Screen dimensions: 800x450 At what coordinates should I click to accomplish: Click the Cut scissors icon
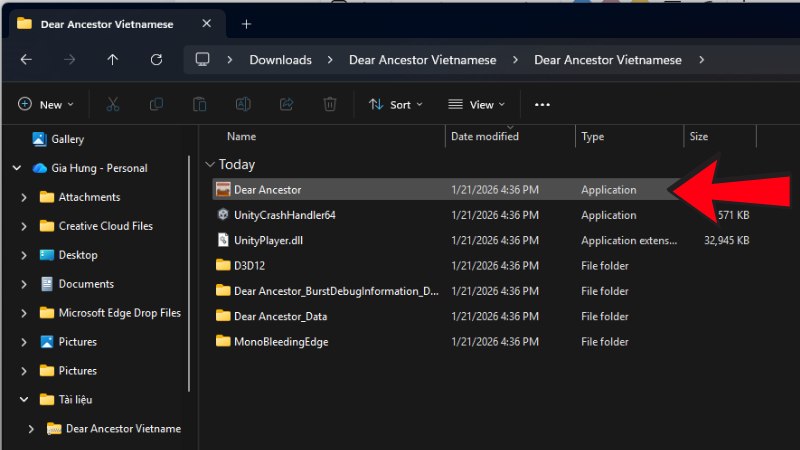tap(112, 104)
